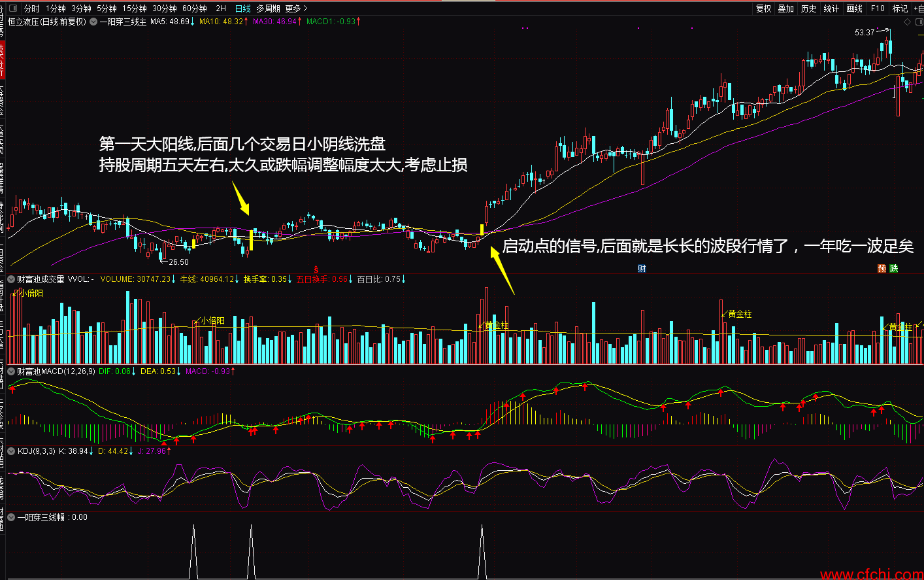Collapse the 财富池成交量 volume indicator panel
The image size is (924, 580).
11,279
